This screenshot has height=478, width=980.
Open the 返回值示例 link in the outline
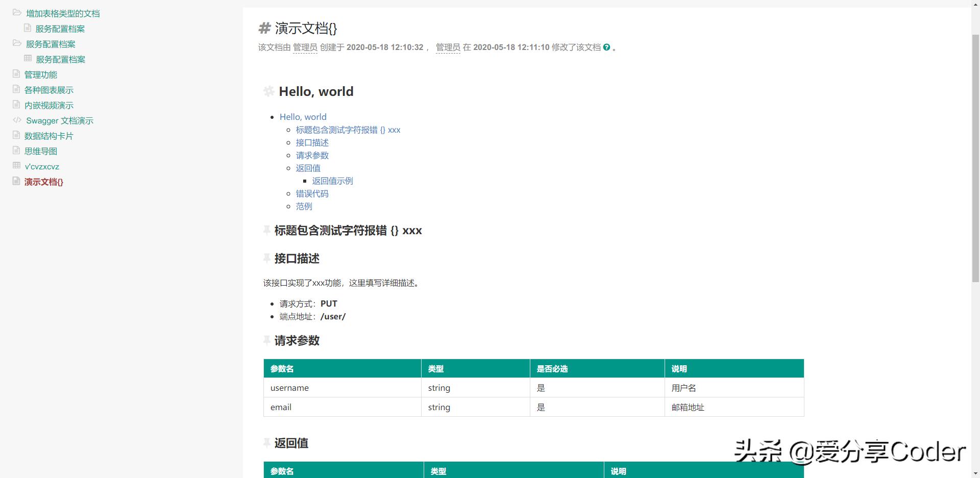pyautogui.click(x=332, y=181)
